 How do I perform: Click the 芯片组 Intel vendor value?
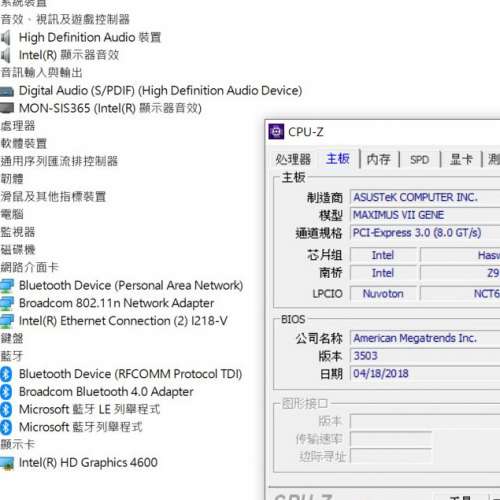pyautogui.click(x=383, y=255)
